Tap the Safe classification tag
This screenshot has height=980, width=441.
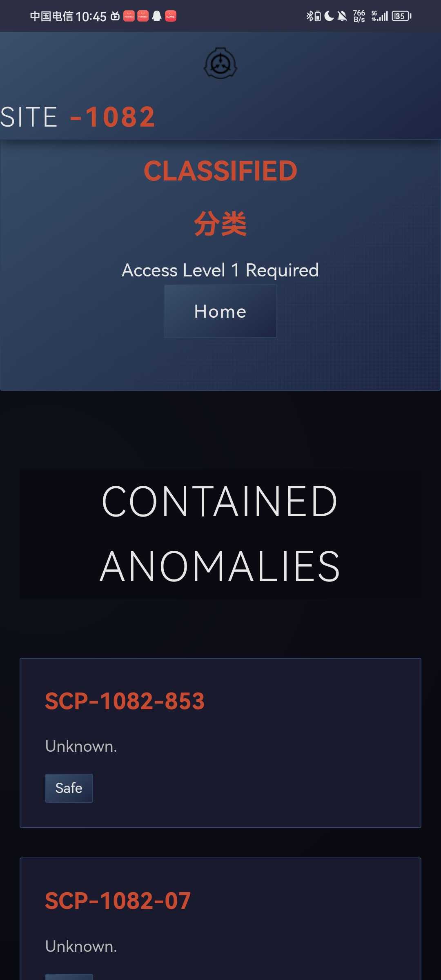(x=69, y=788)
